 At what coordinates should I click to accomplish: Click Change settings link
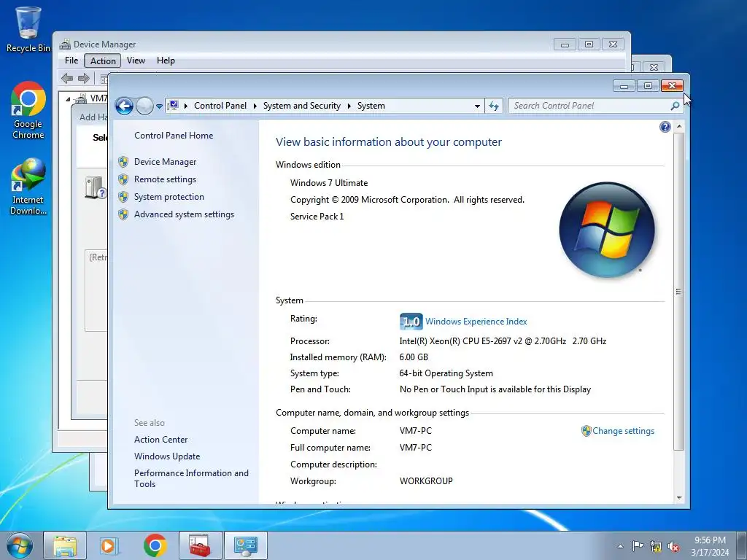[623, 431]
